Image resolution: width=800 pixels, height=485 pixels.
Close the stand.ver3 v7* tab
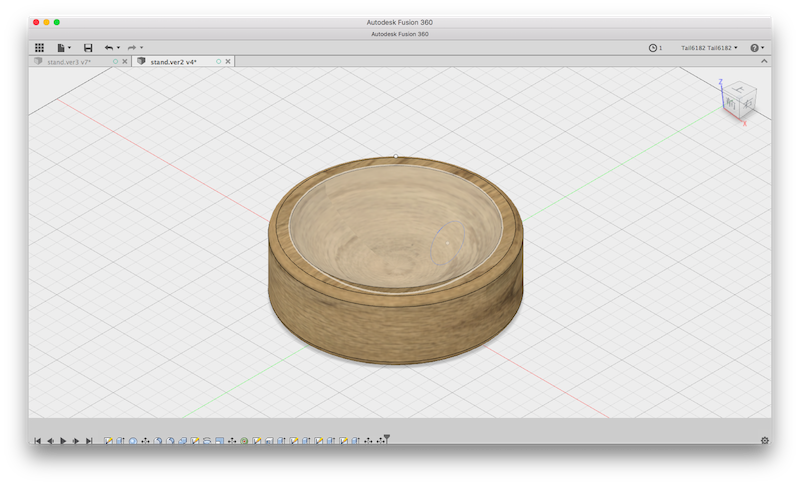124,61
